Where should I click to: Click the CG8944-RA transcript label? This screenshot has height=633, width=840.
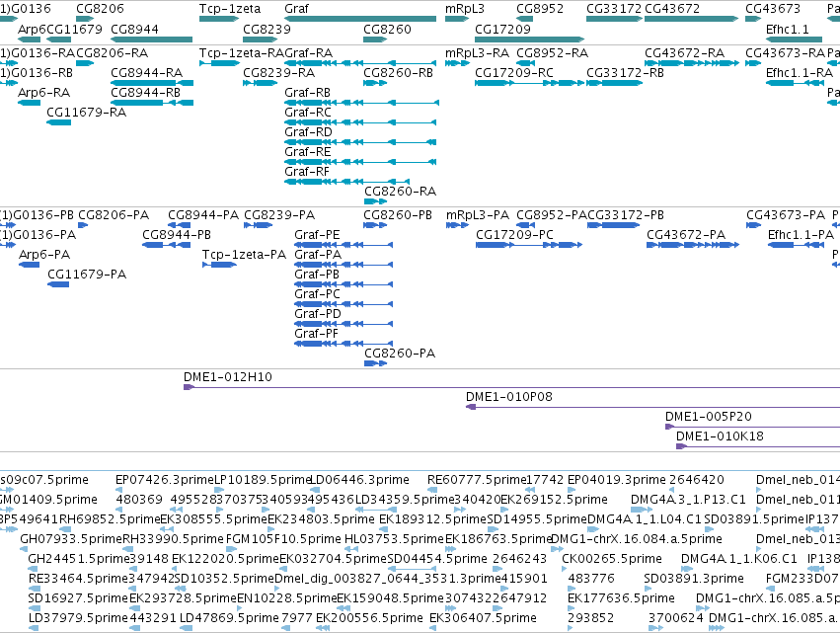click(147, 73)
